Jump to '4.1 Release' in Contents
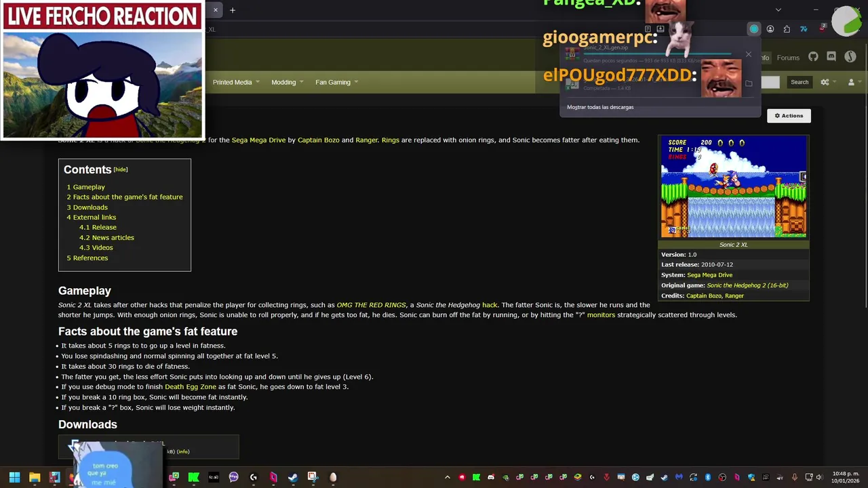Image resolution: width=868 pixels, height=488 pixels. (x=98, y=227)
